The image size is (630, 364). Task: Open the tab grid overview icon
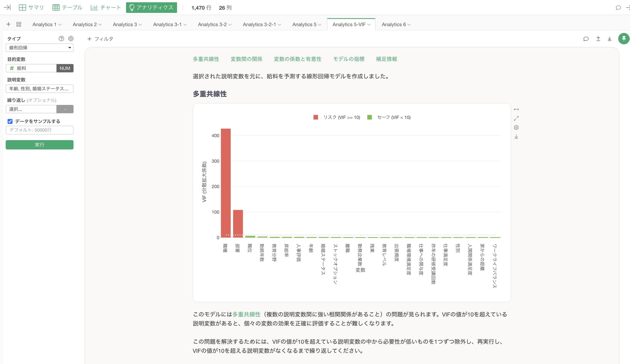[x=19, y=24]
